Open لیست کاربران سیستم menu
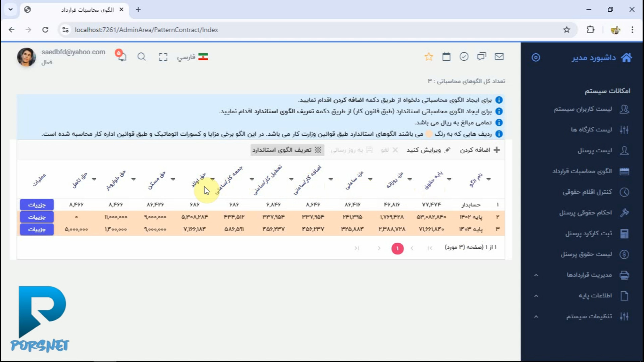 tap(591, 109)
